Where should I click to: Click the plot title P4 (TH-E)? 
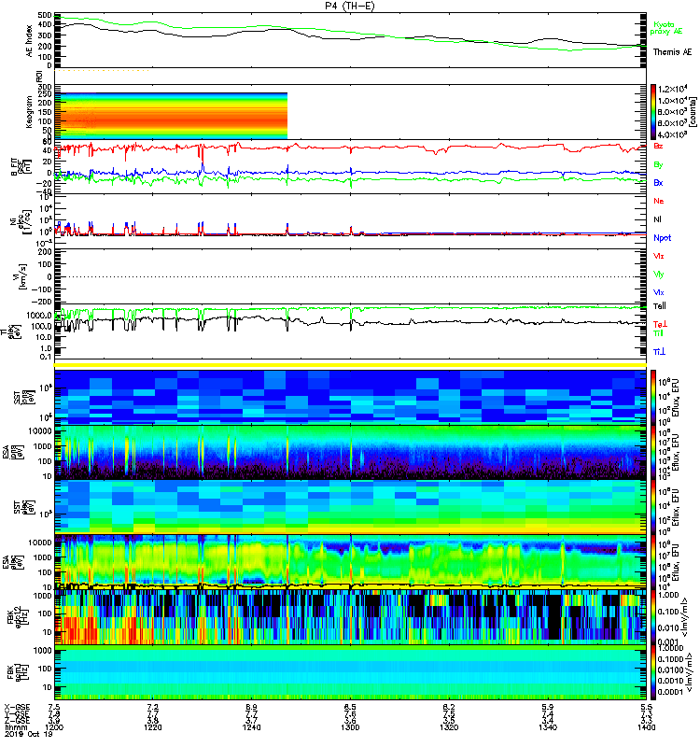coord(350,6)
